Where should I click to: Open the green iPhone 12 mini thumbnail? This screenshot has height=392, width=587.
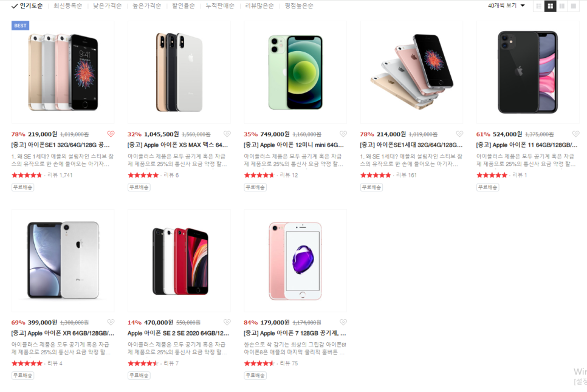[x=295, y=72]
